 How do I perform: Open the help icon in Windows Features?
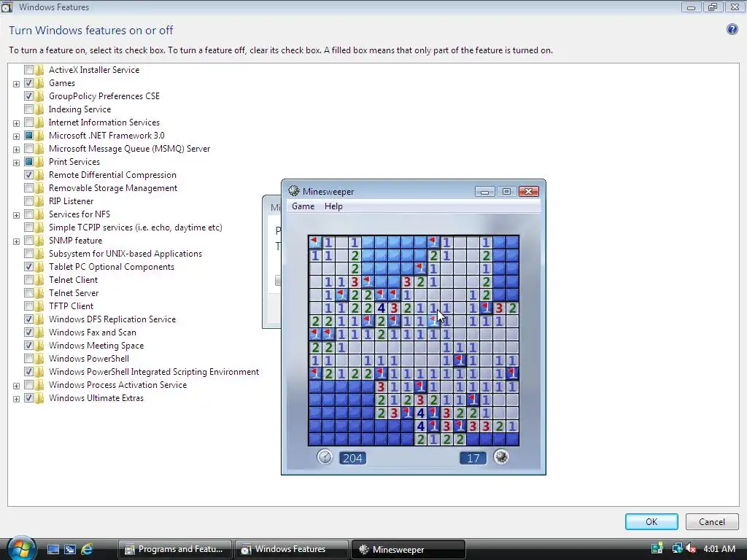click(x=732, y=29)
